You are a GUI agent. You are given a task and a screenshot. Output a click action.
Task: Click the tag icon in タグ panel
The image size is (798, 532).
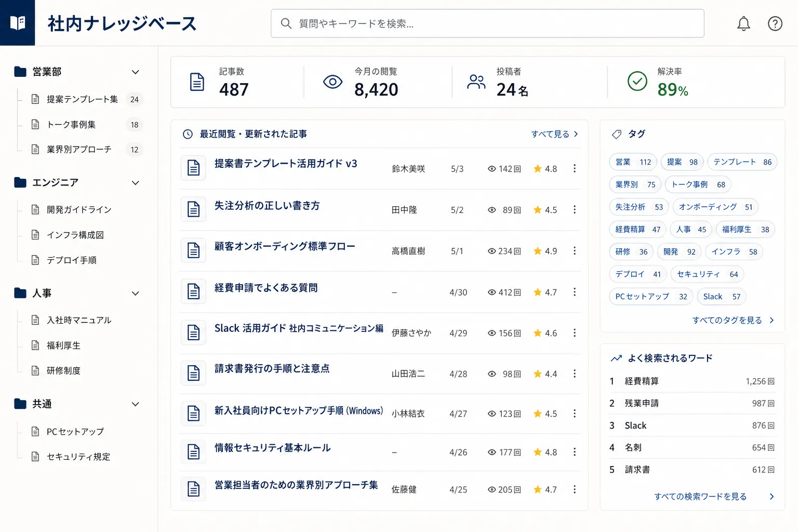click(617, 134)
